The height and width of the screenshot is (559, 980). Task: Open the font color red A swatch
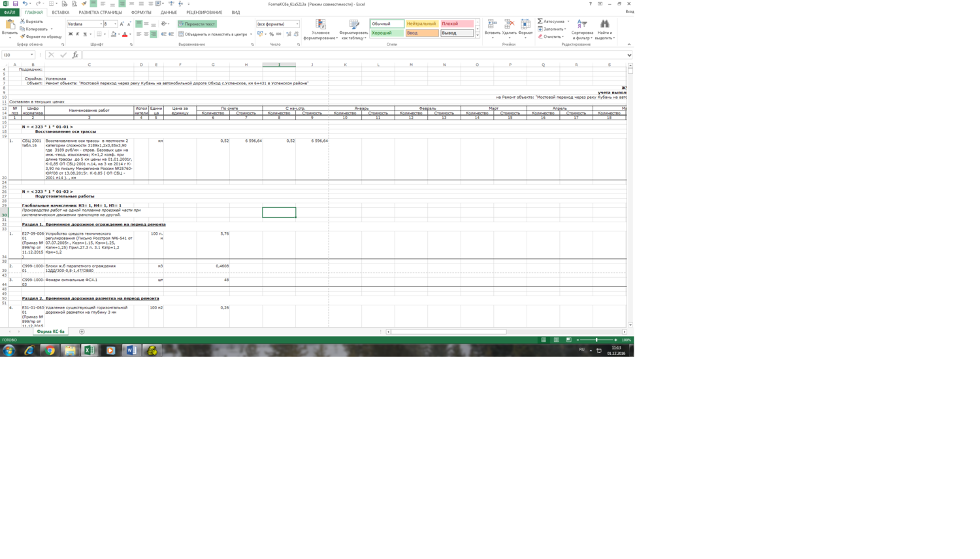[x=124, y=34]
